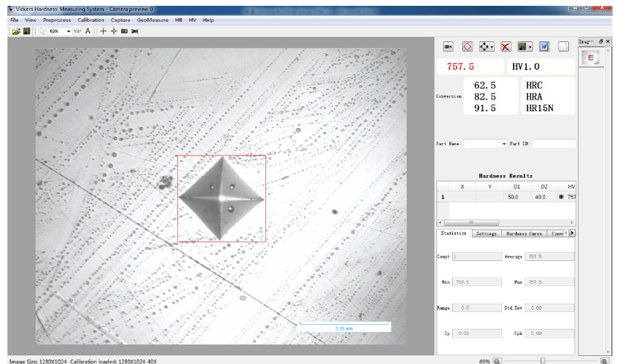
Task: Click the HV1.0 scale field
Action: pyautogui.click(x=541, y=67)
